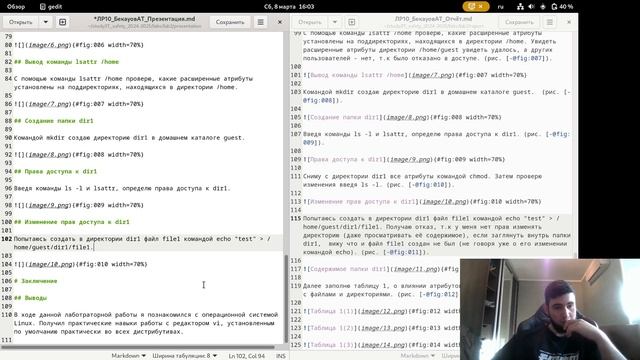The width and height of the screenshot is (640, 360).
Task: Click image/10.png link in right window line 113
Action: pyautogui.click(x=444, y=202)
